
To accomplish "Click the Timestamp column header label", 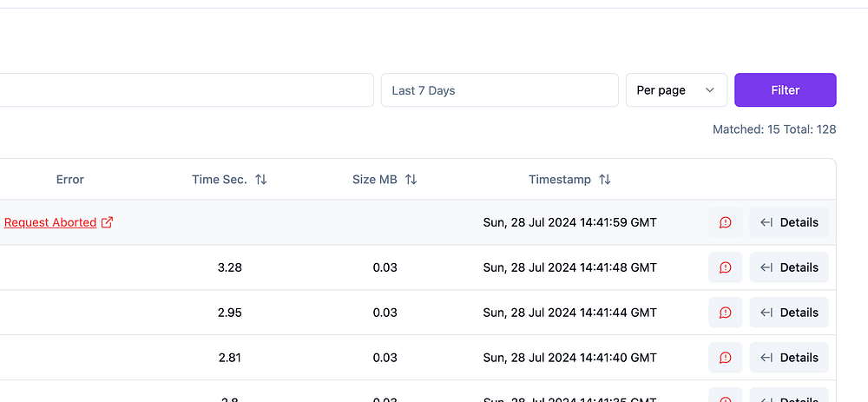I will [560, 180].
